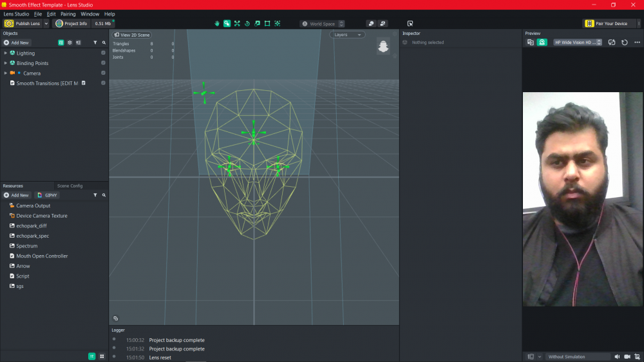
Task: Toggle Lighting object enabled checkbox
Action: (103, 53)
